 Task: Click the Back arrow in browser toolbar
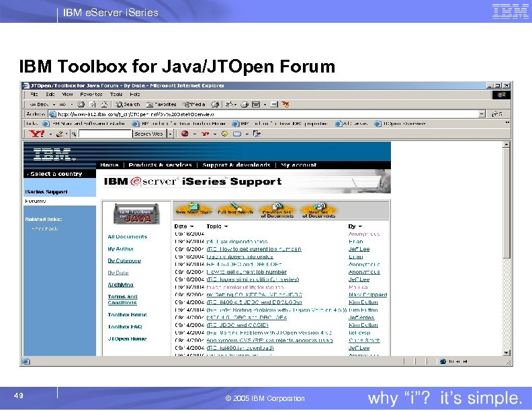click(39, 105)
